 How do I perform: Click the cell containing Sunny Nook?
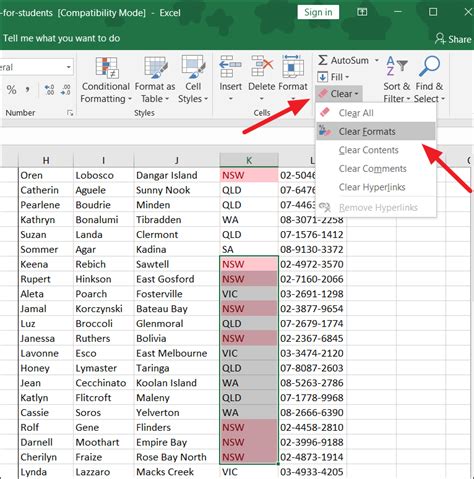(177, 190)
